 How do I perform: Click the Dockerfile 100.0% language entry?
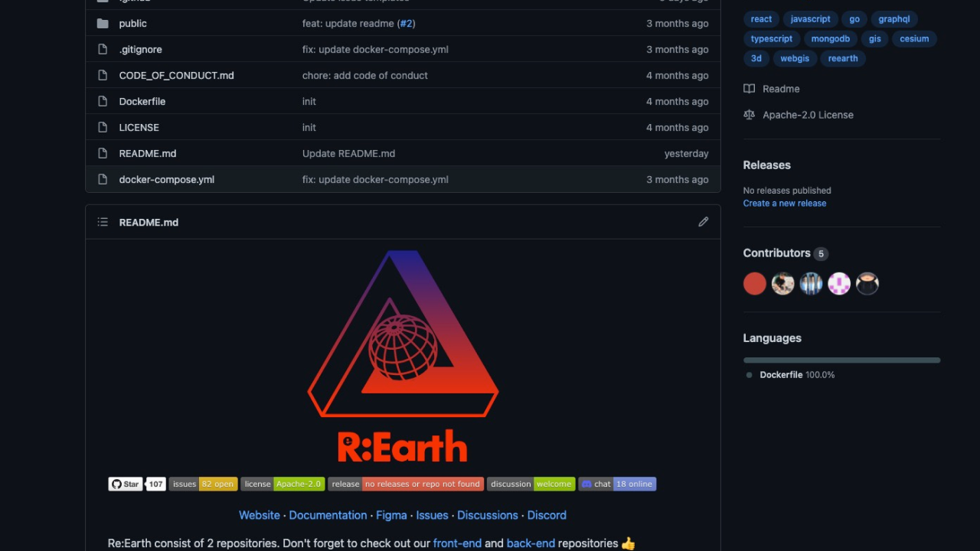click(792, 375)
